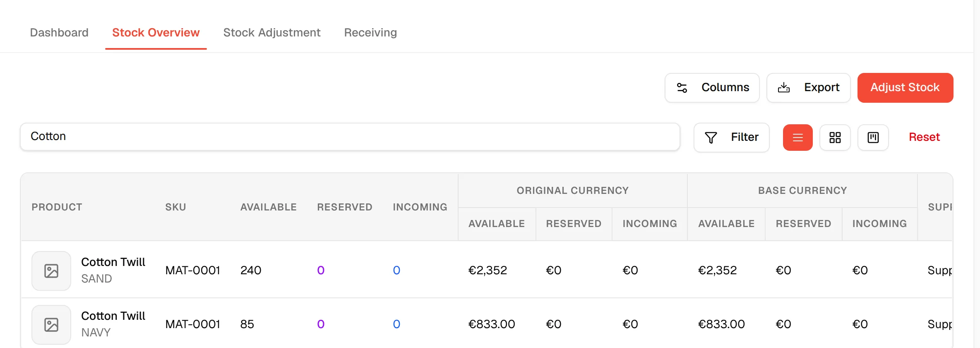Click the ORIGINAL CURRENCY group header
The height and width of the screenshot is (348, 980).
tap(573, 191)
